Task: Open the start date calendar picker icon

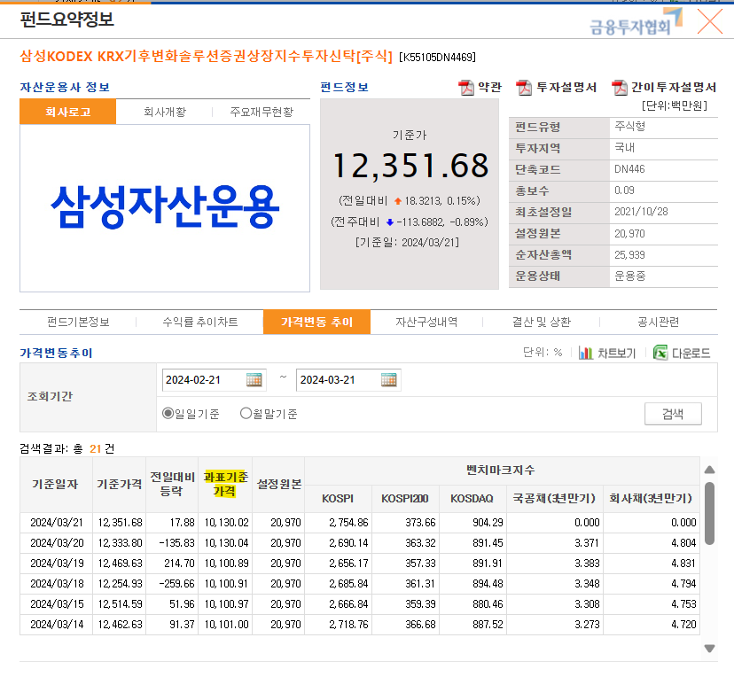Action: [x=255, y=379]
